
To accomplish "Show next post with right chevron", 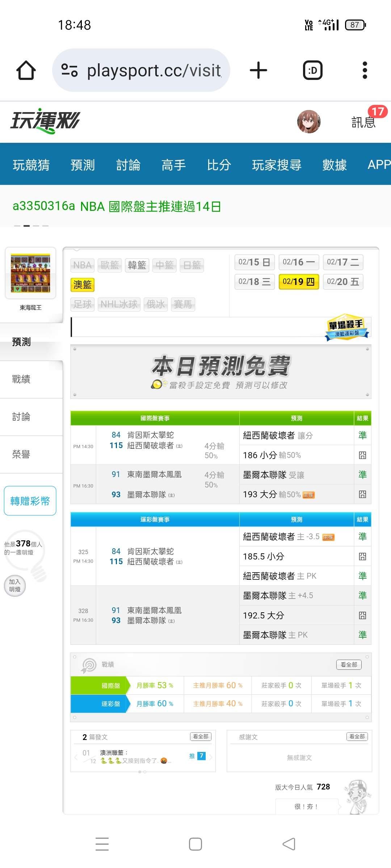I will 211,756.
